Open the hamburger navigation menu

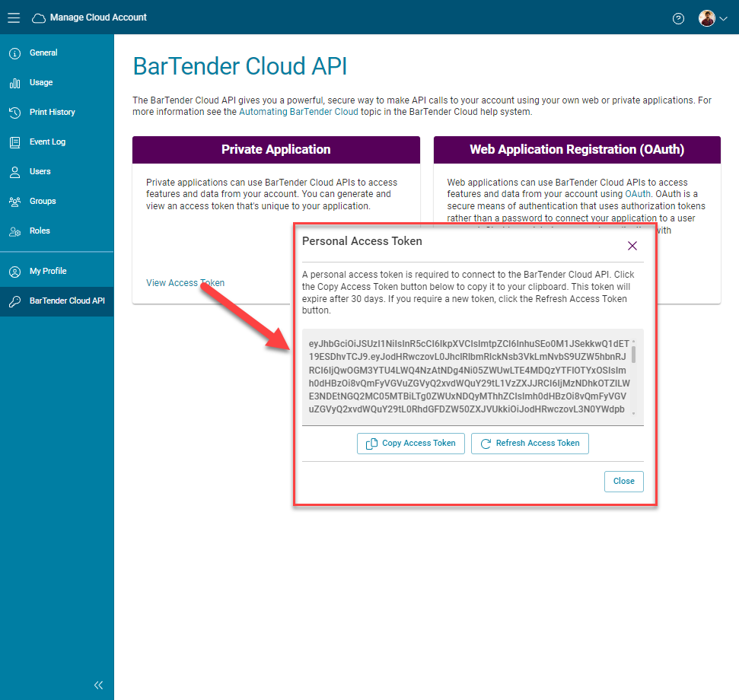point(14,18)
